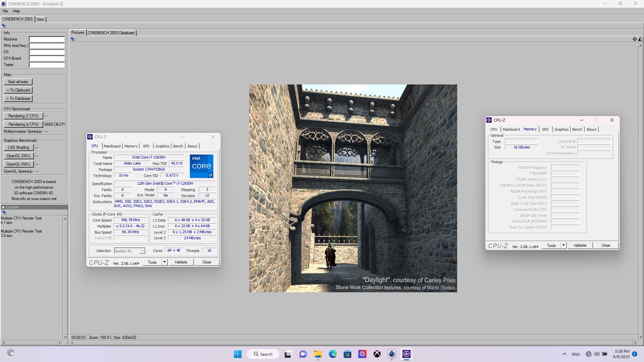This screenshot has height=362, width=644.
Task: Click Validate in right CPU-Z window
Action: point(580,245)
